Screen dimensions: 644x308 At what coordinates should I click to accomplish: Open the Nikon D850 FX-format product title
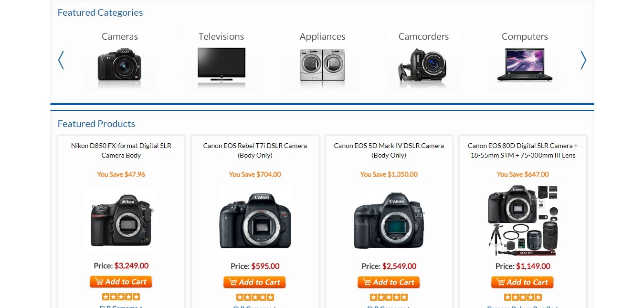point(121,150)
